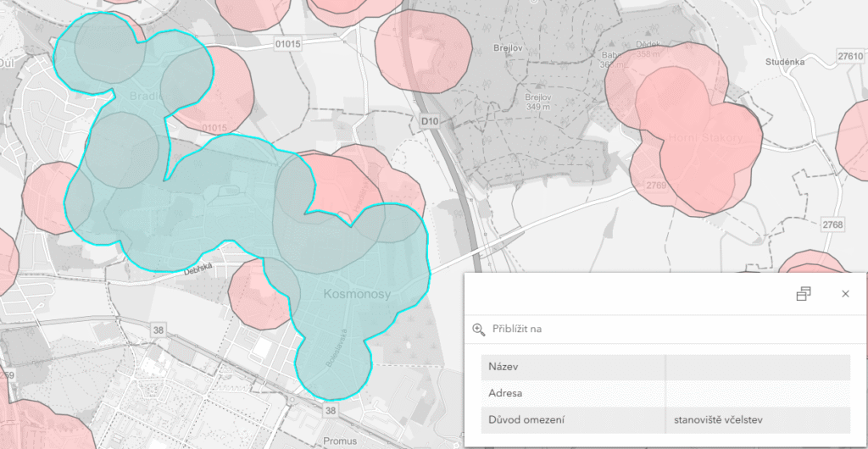Click the 'Přiblížit na' link
This screenshot has width=868, height=449.
517,329
